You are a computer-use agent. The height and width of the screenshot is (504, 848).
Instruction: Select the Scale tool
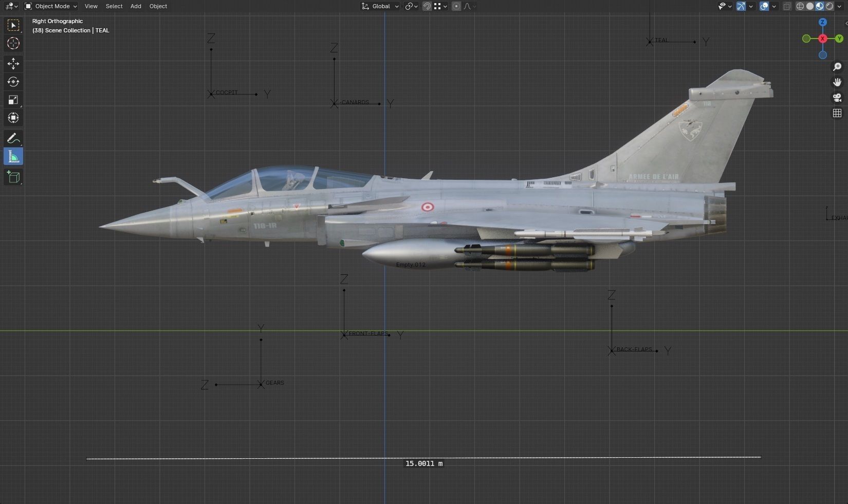13,100
